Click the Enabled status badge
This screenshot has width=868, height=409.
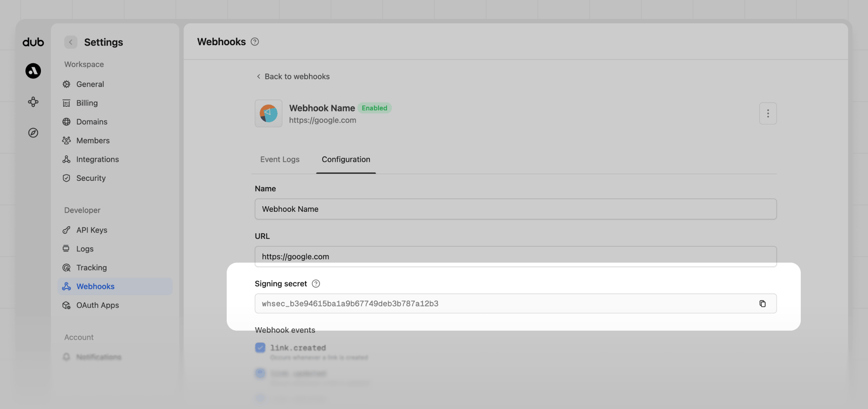[375, 108]
